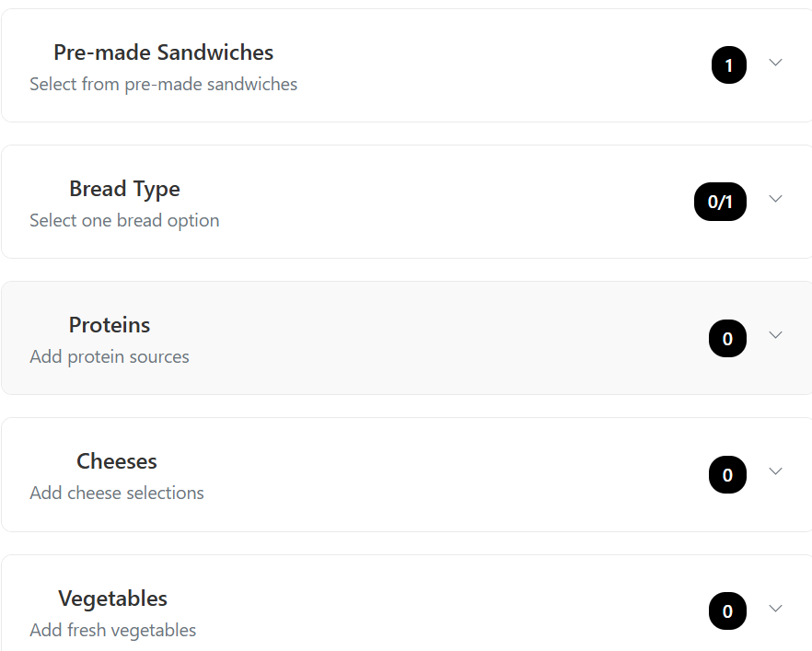Screen dimensions: 812x651
Task: Click 'Add cheese selections' description
Action: [117, 493]
